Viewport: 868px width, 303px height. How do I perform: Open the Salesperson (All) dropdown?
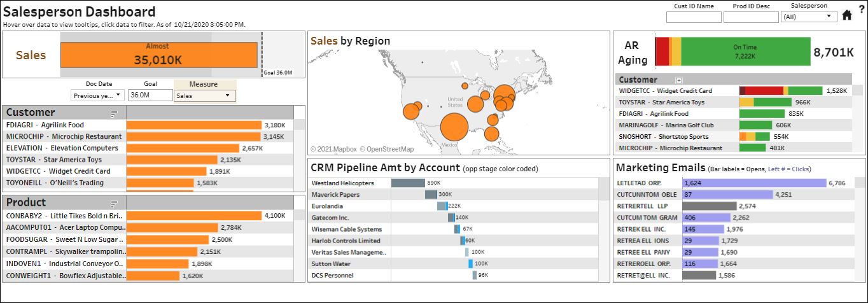808,17
